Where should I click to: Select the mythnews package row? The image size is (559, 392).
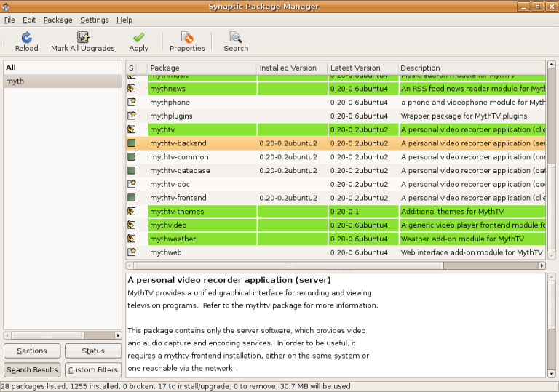(x=336, y=89)
